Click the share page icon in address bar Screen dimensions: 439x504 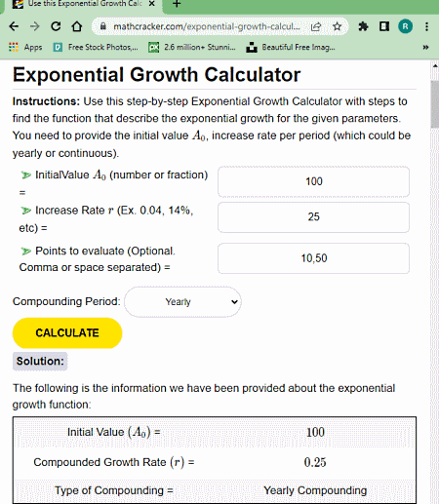tap(316, 26)
